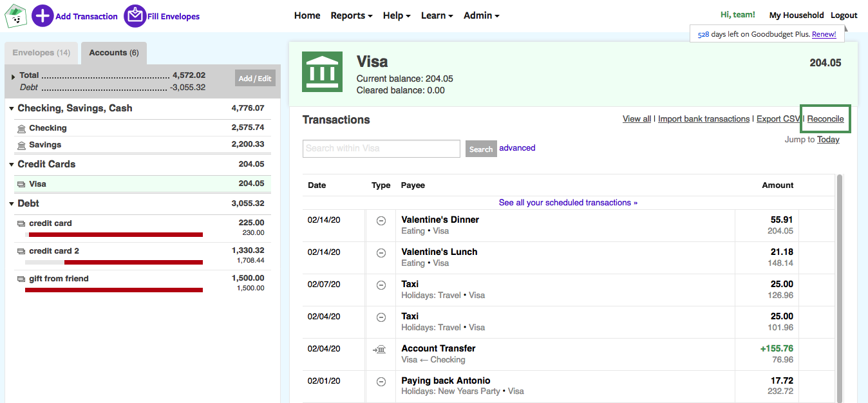Collapse the Debt accounts section
868x403 pixels.
(12, 204)
